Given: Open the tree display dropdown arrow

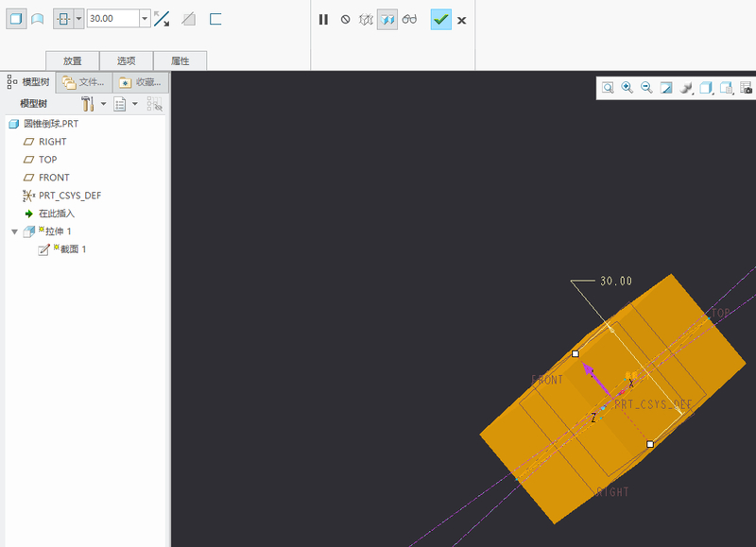Looking at the screenshot, I should click(135, 104).
